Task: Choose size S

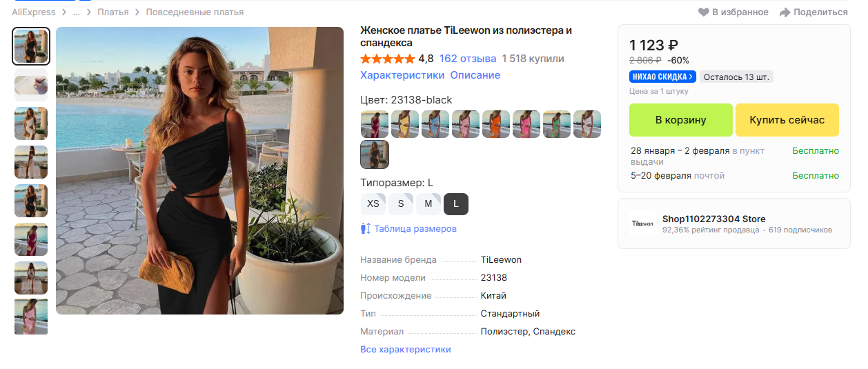Action: click(x=401, y=203)
